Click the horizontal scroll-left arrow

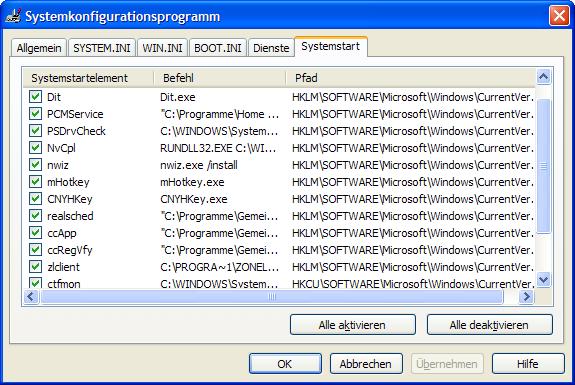click(31, 296)
